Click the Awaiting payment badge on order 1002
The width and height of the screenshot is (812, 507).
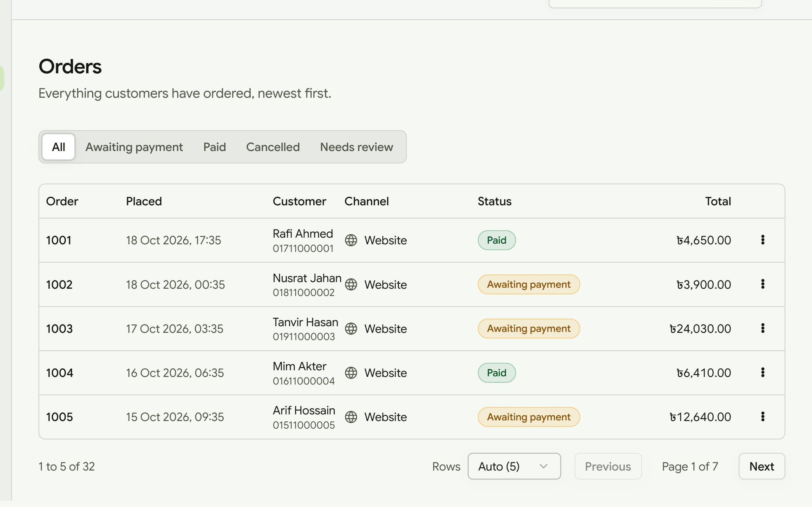(528, 284)
